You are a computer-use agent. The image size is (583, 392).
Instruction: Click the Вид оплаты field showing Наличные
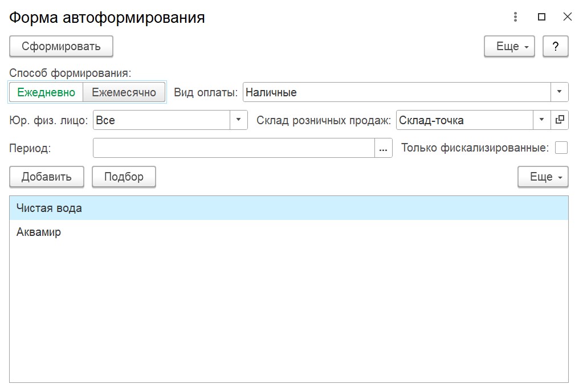[397, 92]
